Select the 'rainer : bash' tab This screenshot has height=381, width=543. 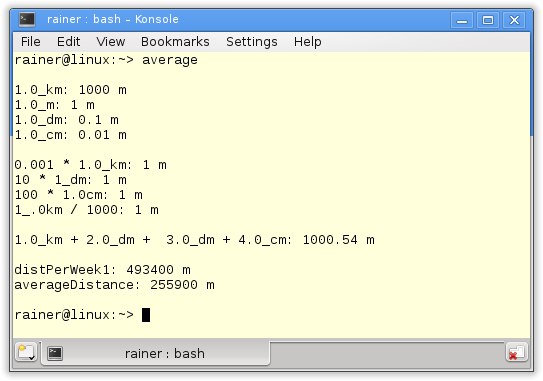(155, 353)
